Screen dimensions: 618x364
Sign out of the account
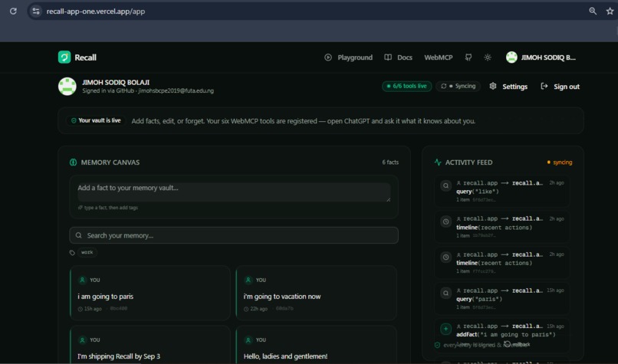tap(560, 87)
